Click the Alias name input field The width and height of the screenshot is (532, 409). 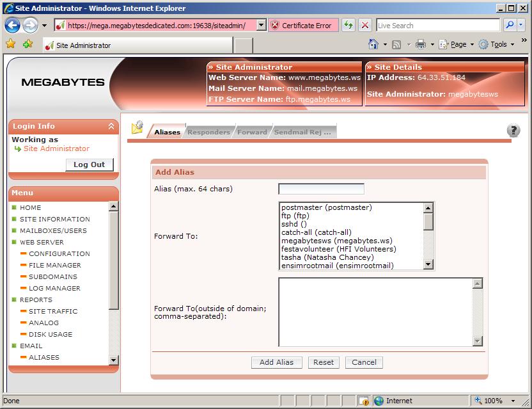321,189
